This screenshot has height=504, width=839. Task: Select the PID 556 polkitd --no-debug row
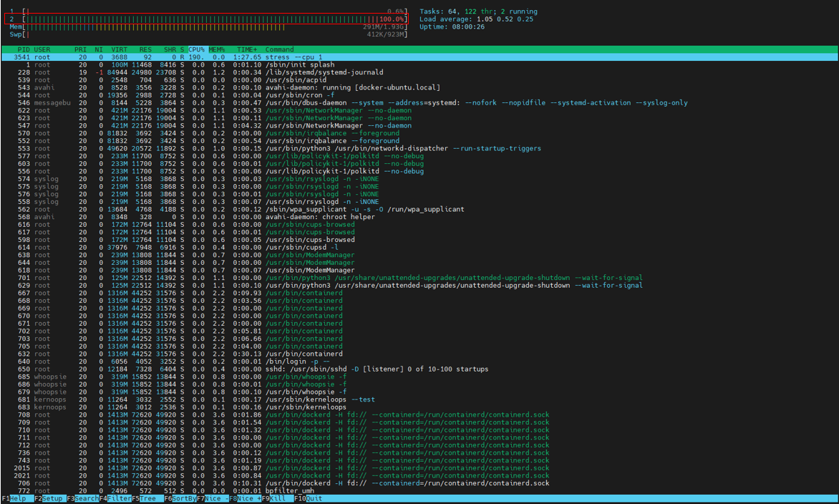419,171
